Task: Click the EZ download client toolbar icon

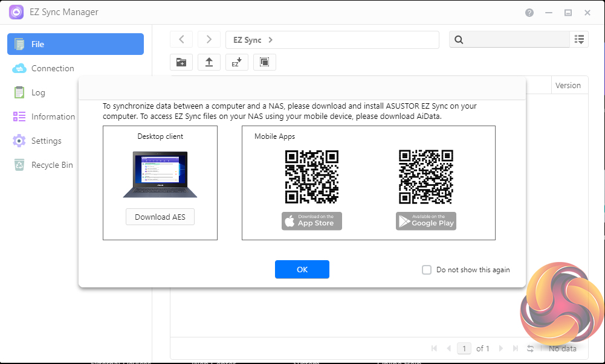Action: (x=236, y=62)
